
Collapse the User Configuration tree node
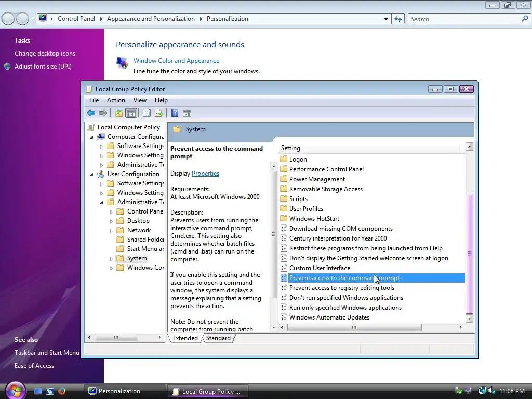[x=91, y=175]
